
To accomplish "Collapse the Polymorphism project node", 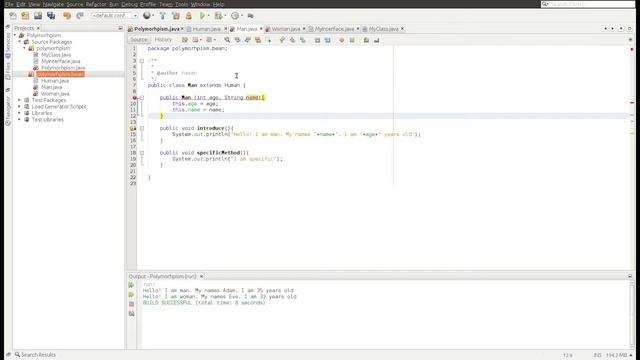I will click(x=15, y=35).
